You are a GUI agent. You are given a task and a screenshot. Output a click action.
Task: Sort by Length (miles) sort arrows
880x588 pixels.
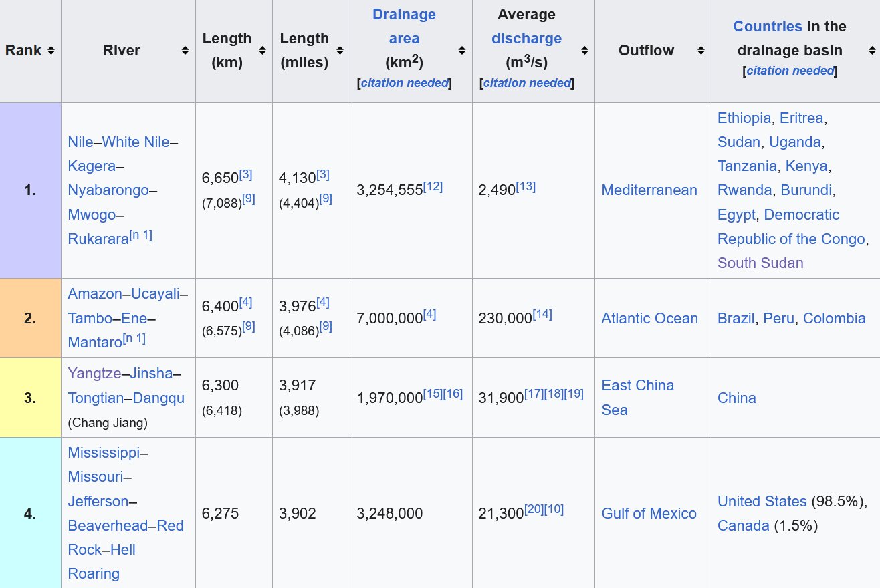point(340,51)
